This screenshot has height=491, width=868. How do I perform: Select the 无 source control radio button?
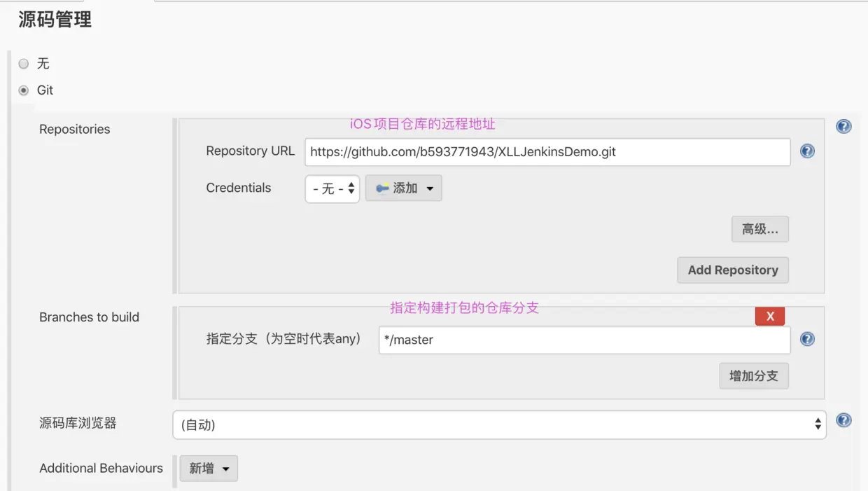[24, 64]
